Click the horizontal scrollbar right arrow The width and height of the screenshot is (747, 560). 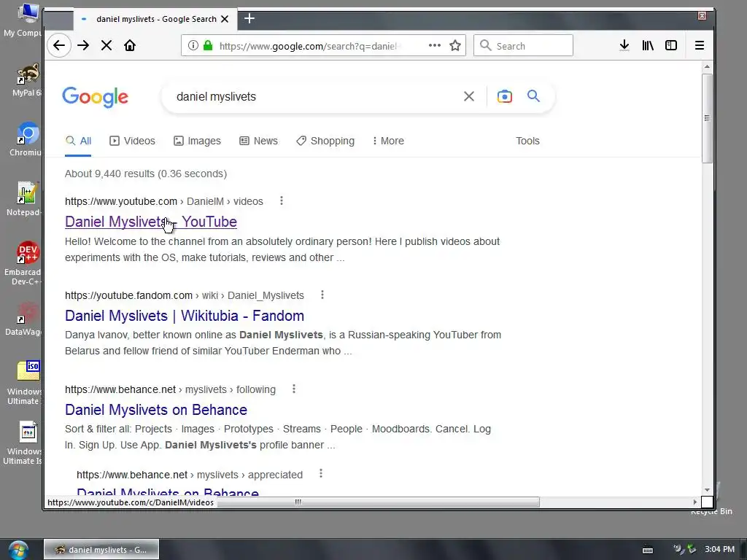(x=695, y=502)
